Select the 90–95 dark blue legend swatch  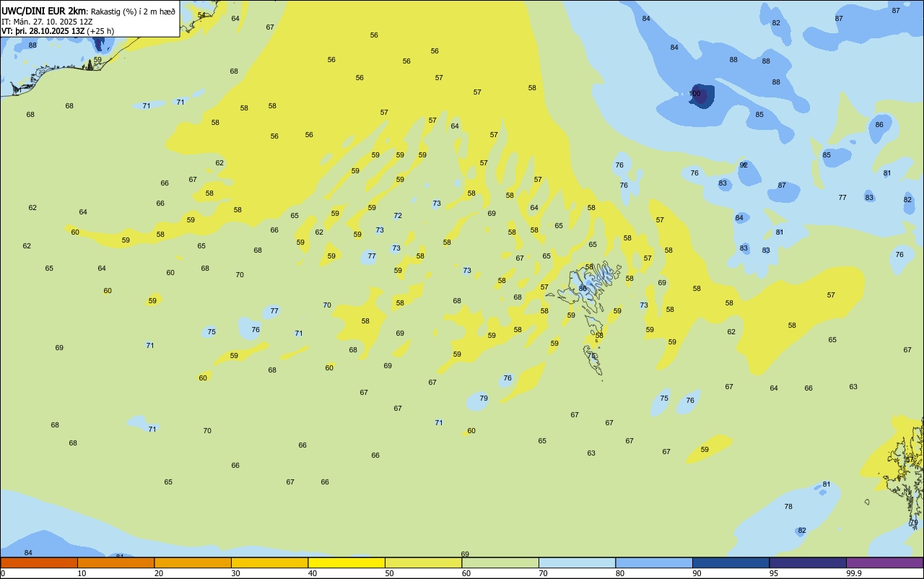731,562
